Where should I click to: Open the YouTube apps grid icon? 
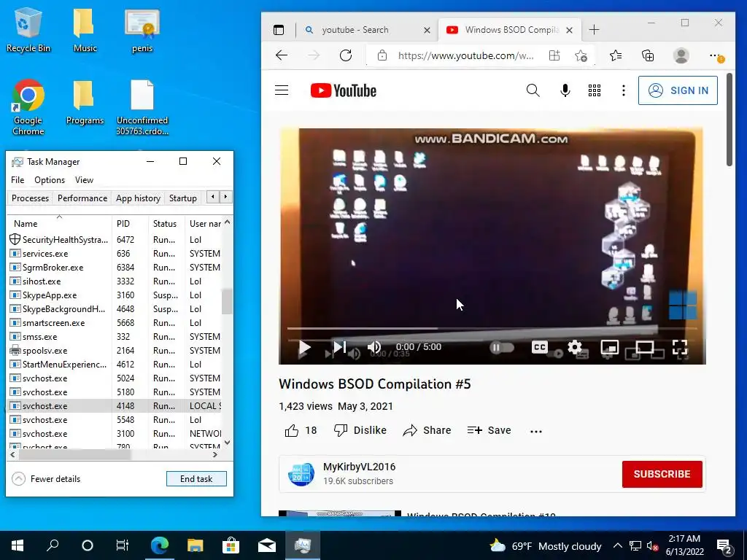(594, 90)
